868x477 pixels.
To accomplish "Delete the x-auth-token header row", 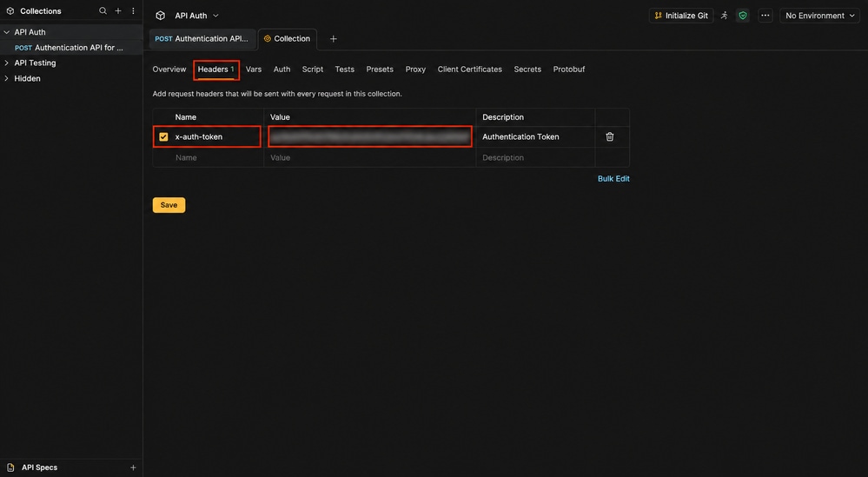I will click(x=609, y=136).
